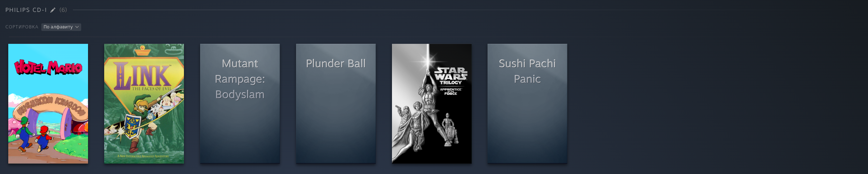Viewport: 868px width, 174px height.
Task: Select the Sushi Pachi Panic tile
Action: click(527, 104)
